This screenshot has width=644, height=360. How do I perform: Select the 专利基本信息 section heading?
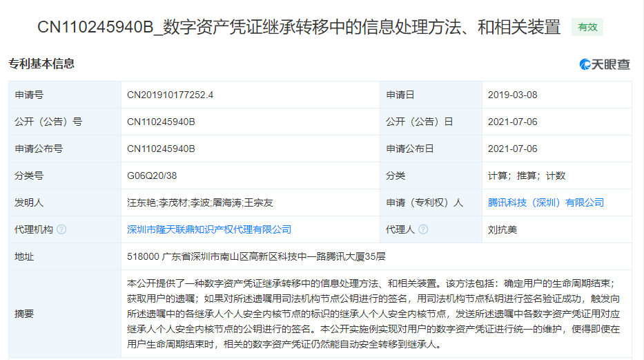(x=41, y=64)
